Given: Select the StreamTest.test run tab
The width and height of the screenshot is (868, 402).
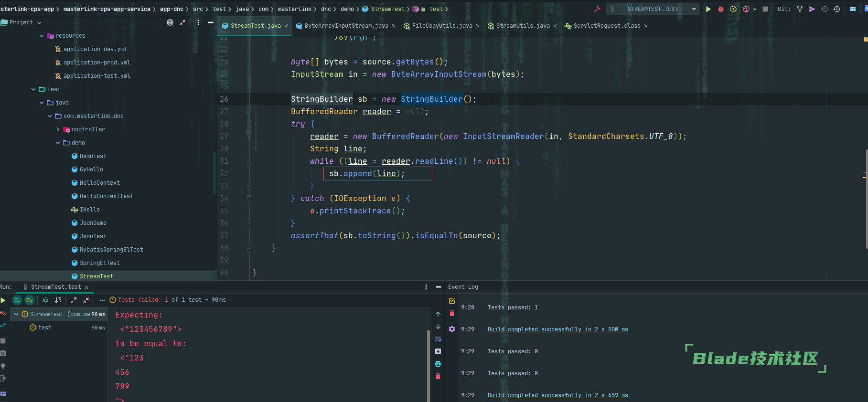Looking at the screenshot, I should pyautogui.click(x=55, y=287).
